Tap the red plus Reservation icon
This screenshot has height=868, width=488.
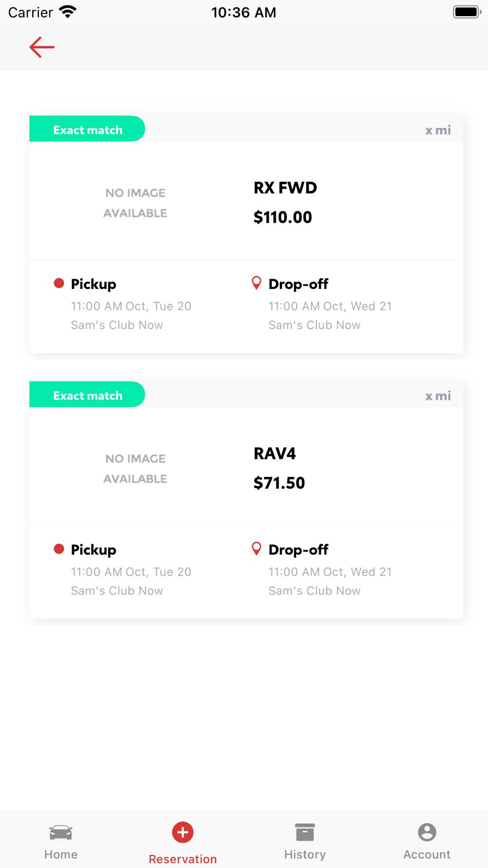click(183, 832)
